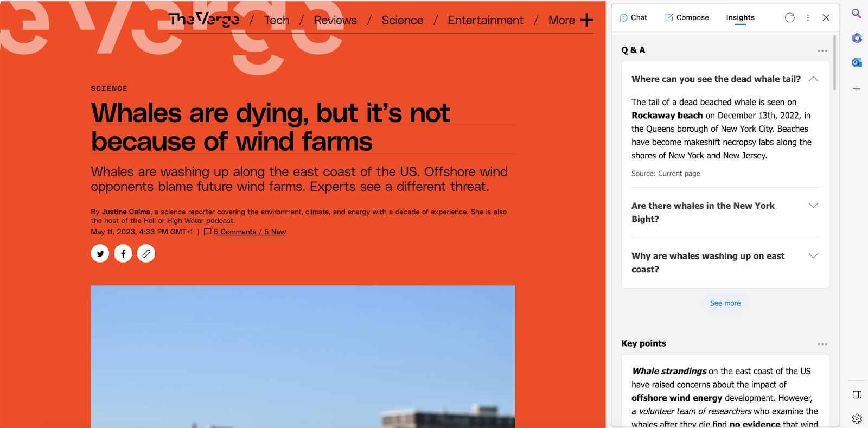Open author Justine Calma's profile link
The image size is (868, 428).
(126, 212)
